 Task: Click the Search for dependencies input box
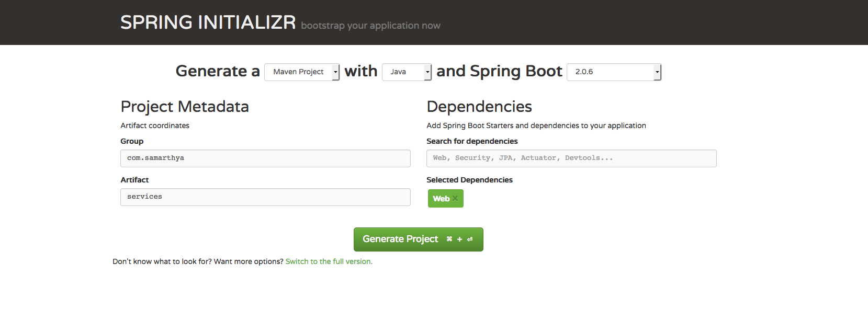[x=571, y=158]
